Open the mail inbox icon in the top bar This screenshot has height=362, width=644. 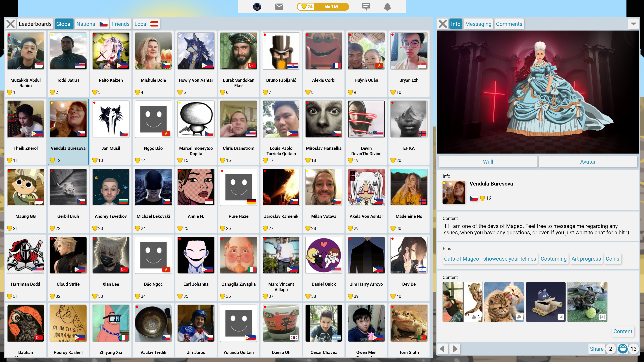(279, 7)
